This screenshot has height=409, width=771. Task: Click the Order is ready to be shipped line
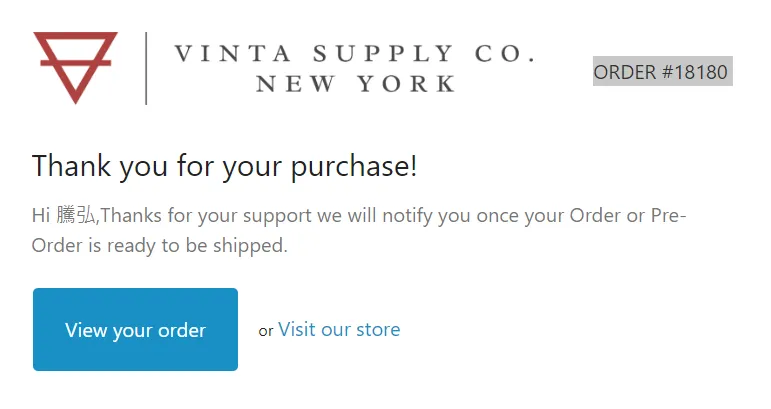[160, 245]
